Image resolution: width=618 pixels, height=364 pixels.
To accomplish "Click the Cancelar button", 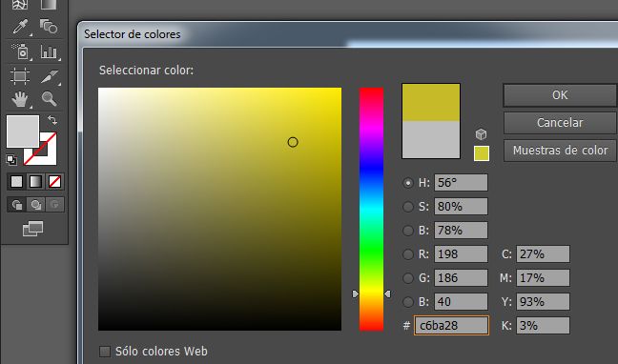I will (x=560, y=123).
